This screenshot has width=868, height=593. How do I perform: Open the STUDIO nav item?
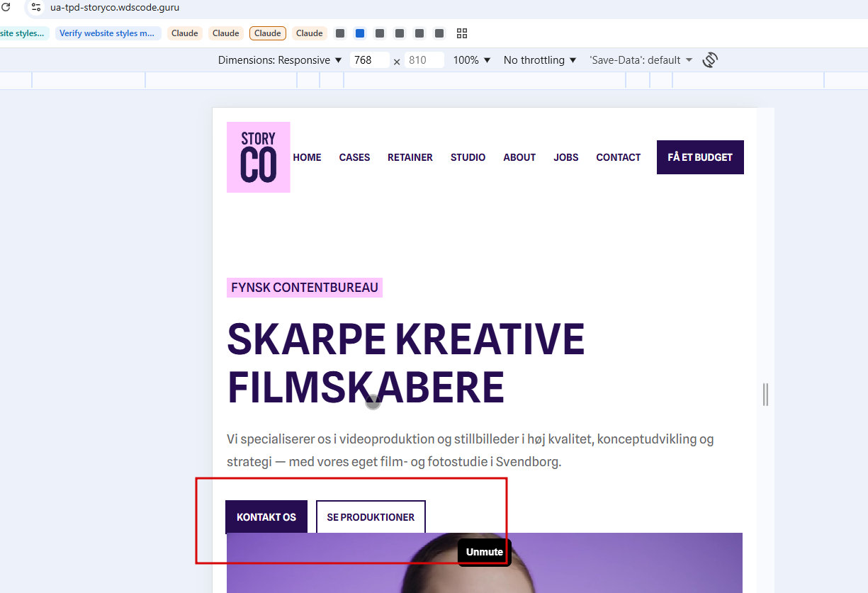coord(468,157)
